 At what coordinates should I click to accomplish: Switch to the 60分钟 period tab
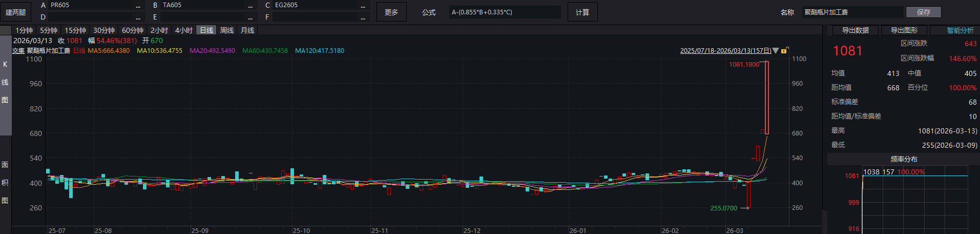point(133,30)
